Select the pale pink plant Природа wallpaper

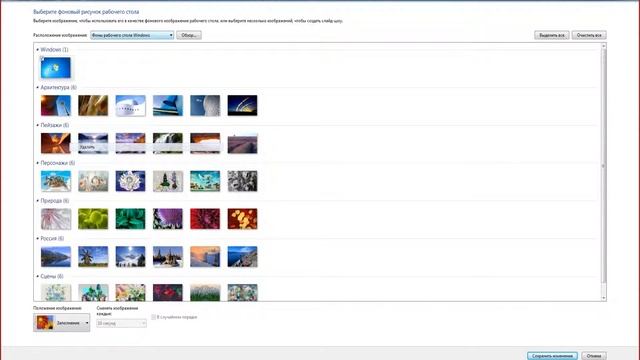pyautogui.click(x=56, y=219)
